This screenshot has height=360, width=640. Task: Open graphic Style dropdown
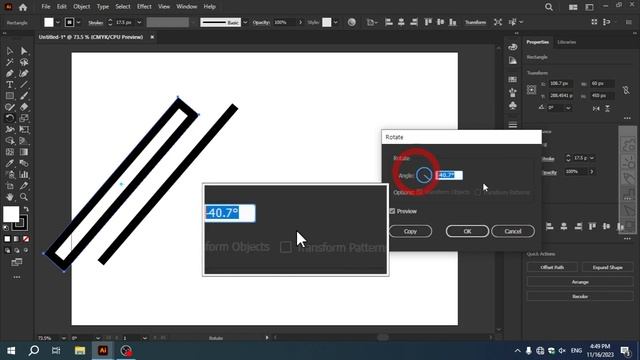[x=335, y=22]
